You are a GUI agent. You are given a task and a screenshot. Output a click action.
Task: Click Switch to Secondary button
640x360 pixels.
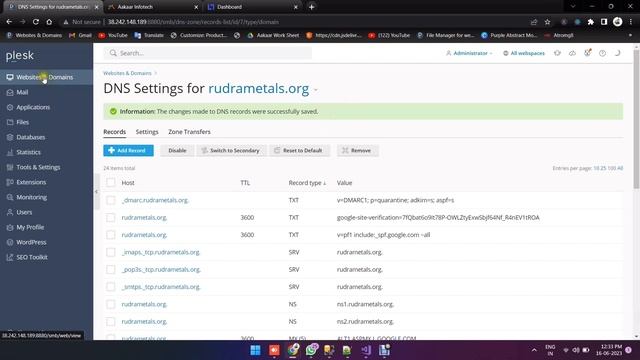[231, 151]
